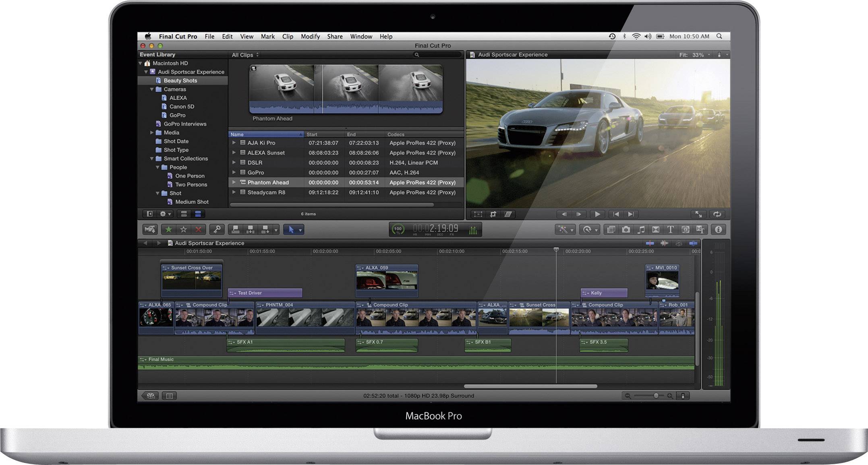Open Spotlight search magnifier in menu bar
The height and width of the screenshot is (465, 868).
pyautogui.click(x=719, y=36)
